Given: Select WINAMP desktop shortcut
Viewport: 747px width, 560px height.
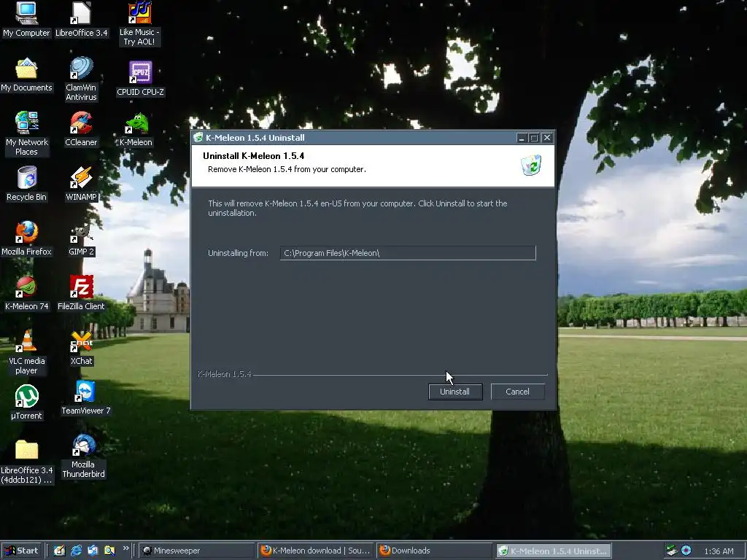Looking at the screenshot, I should coord(81,184).
